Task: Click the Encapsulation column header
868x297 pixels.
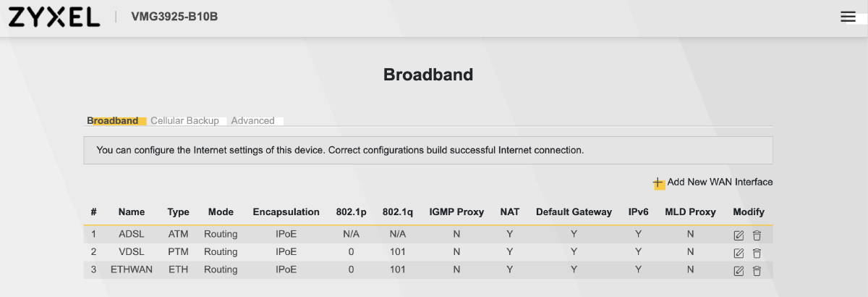Action: click(286, 212)
